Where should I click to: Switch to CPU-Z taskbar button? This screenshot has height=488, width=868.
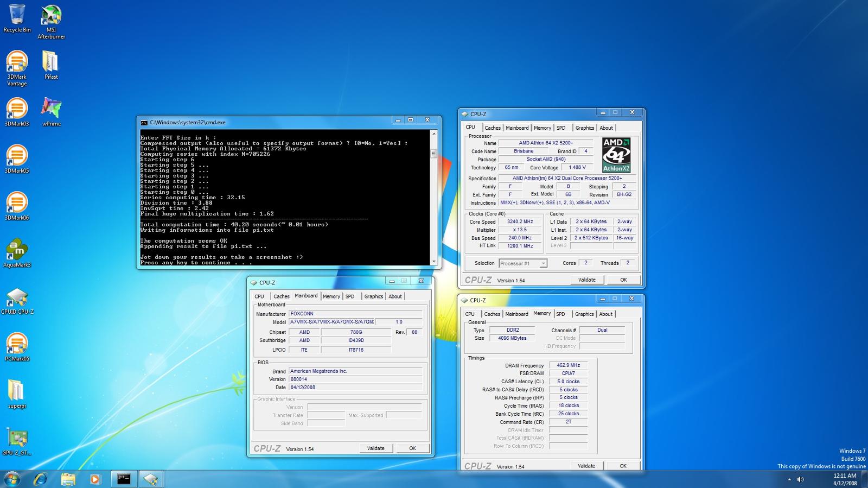pos(151,479)
